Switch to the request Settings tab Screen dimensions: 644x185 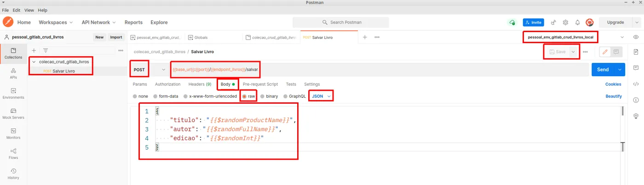point(312,84)
